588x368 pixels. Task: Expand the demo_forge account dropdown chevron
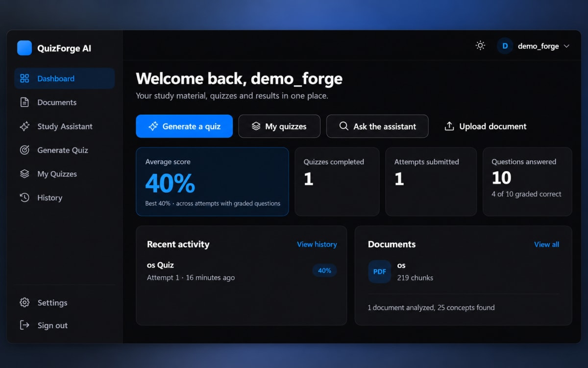566,46
